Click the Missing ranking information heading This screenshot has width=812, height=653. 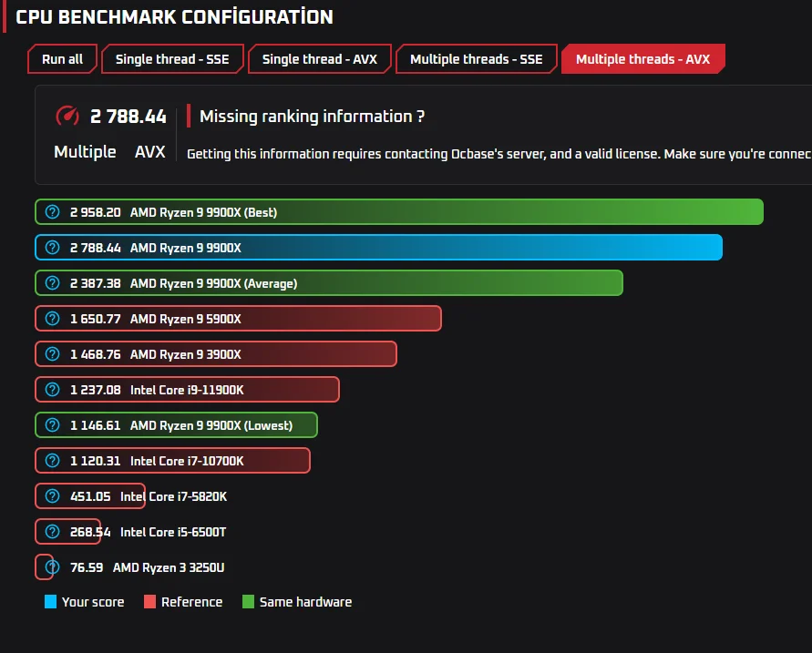point(312,117)
